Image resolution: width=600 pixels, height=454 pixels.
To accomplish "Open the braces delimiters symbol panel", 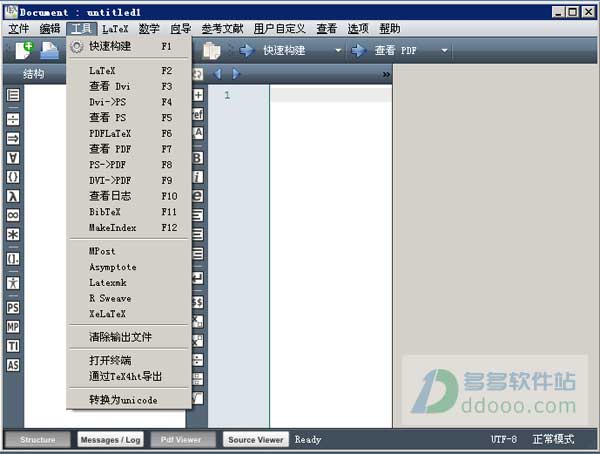I will coord(13,177).
